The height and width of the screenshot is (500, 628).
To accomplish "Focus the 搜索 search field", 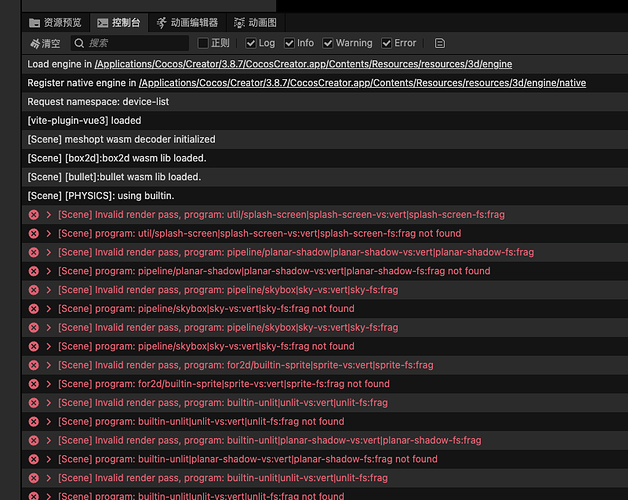I will (x=130, y=43).
